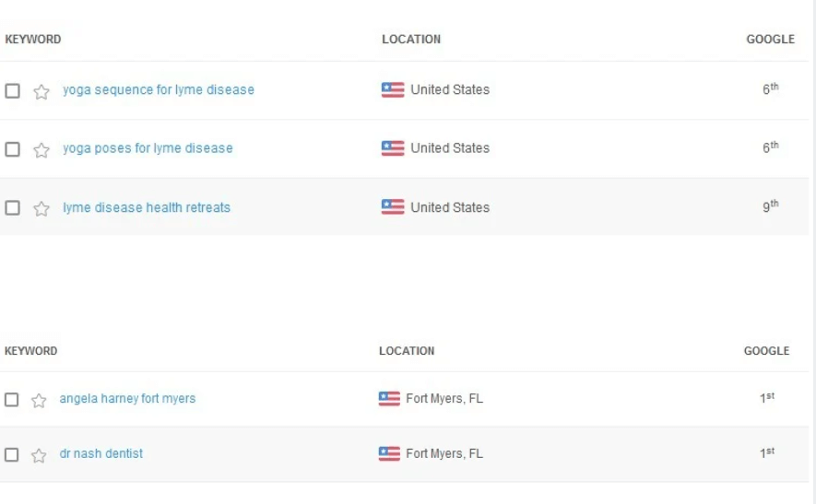Click the US flag beside 'yoga sequence' row
The width and height of the screenshot is (816, 504).
click(x=393, y=90)
